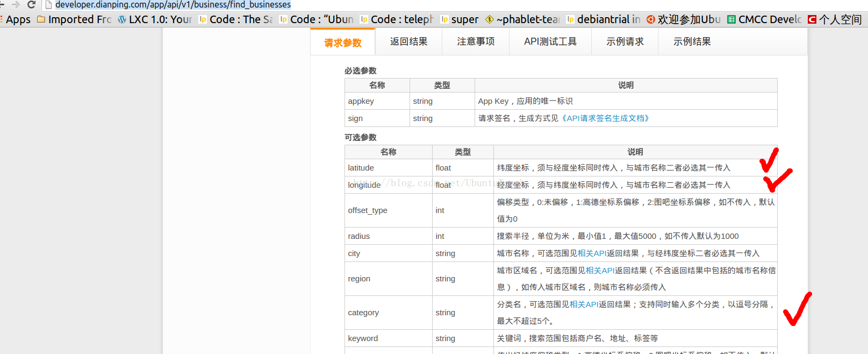868x354 pixels.
Task: Switch to the 请求参数 tab
Action: tap(342, 42)
